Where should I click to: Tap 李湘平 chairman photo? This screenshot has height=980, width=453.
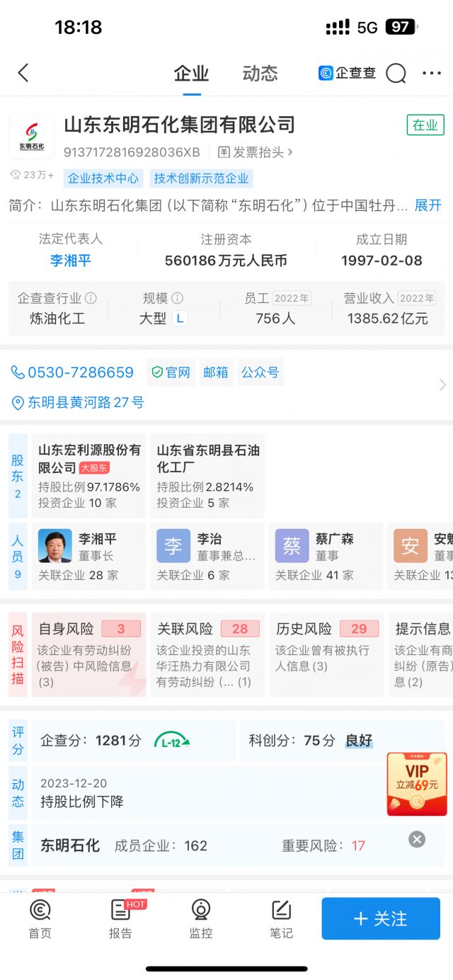(55, 546)
